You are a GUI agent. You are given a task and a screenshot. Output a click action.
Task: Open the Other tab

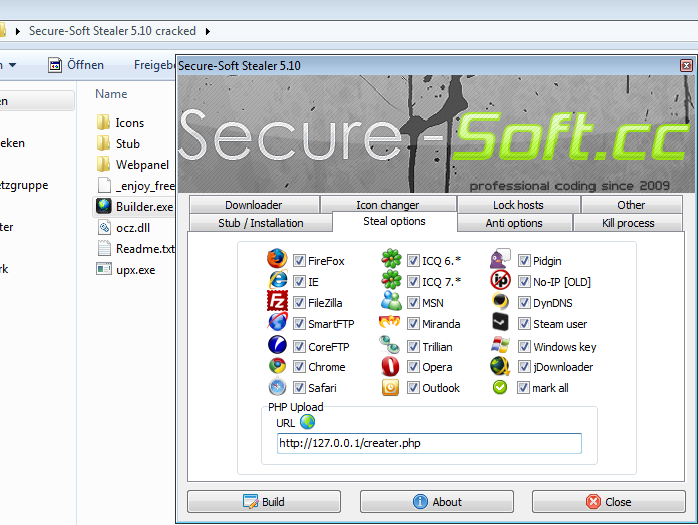[631, 205]
